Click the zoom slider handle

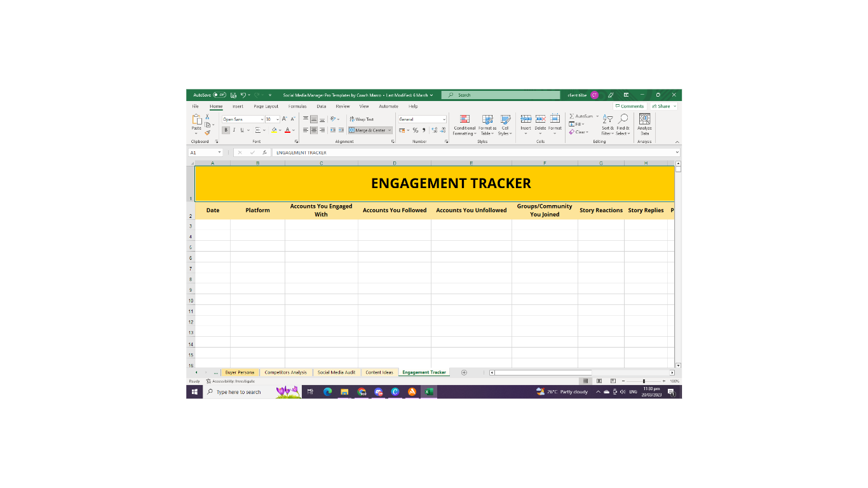pyautogui.click(x=644, y=381)
